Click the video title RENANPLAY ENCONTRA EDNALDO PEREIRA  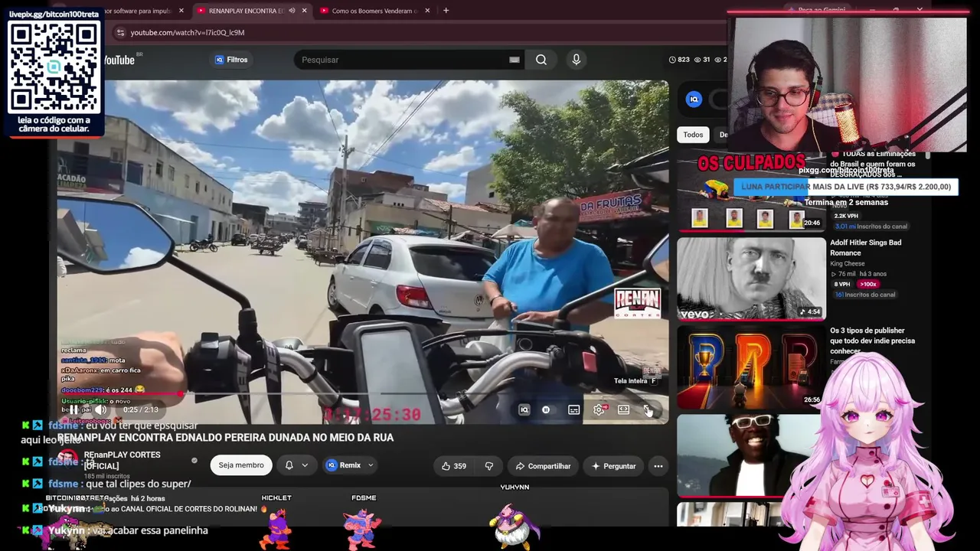tap(225, 438)
